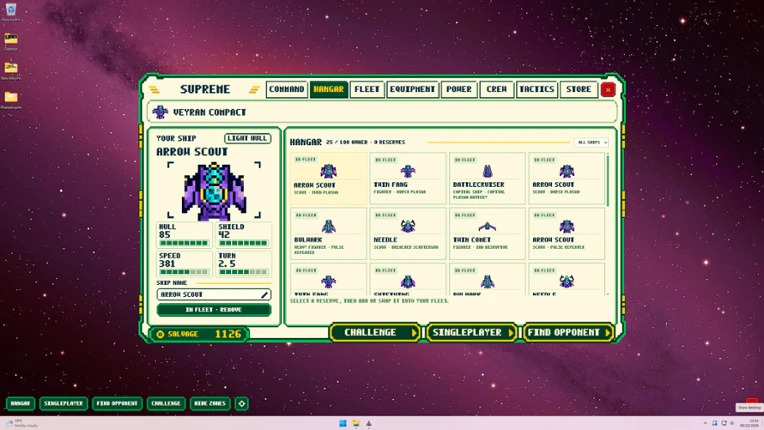
Task: Click the Battlecruiser card name text
Action: coord(478,185)
